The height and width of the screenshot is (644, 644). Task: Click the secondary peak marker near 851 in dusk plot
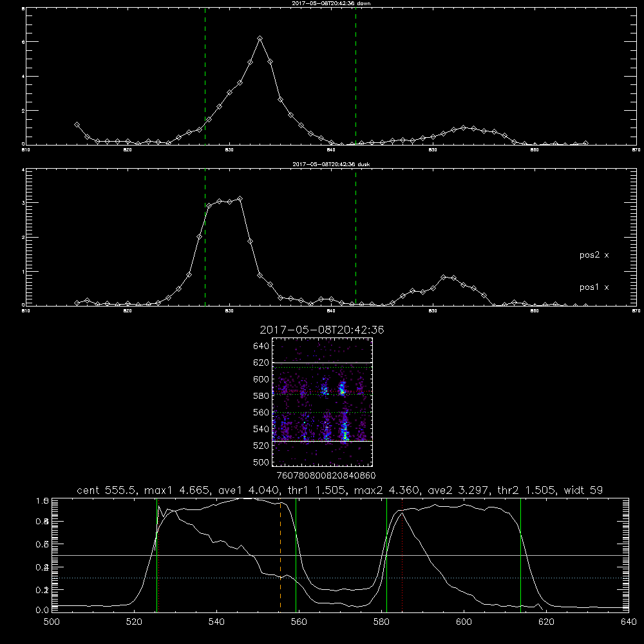tap(444, 277)
